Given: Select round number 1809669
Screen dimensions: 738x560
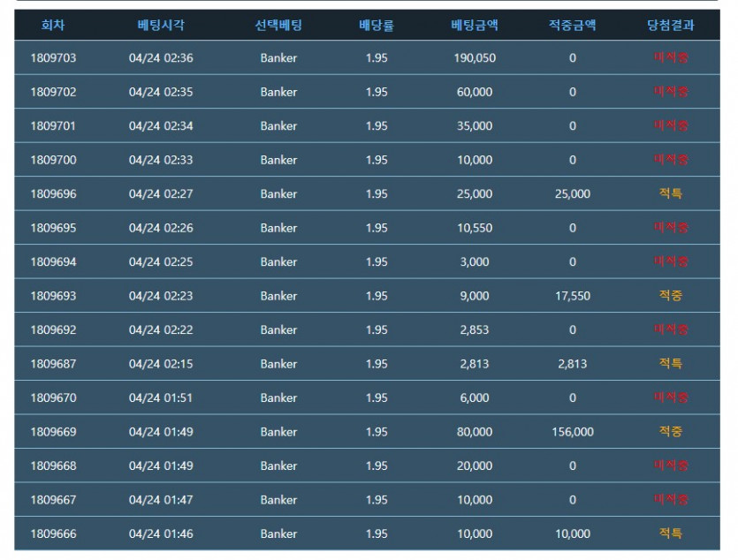Looking at the screenshot, I should [x=53, y=432].
